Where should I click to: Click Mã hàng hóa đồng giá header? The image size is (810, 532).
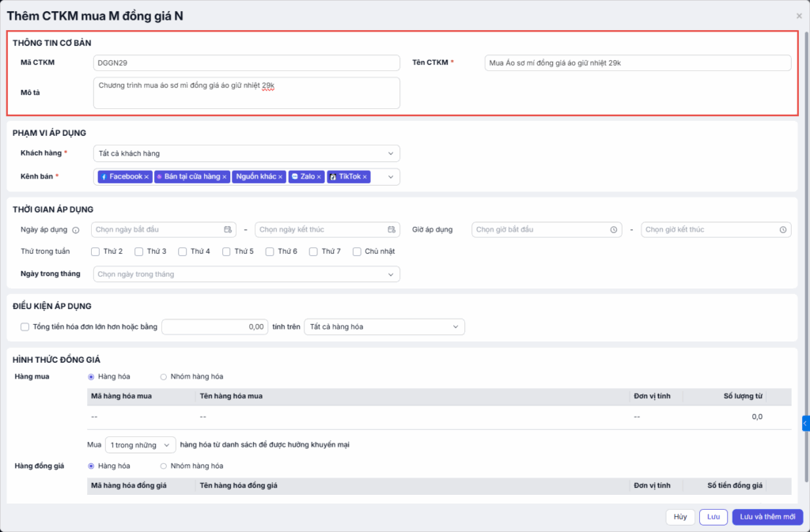[x=129, y=485]
